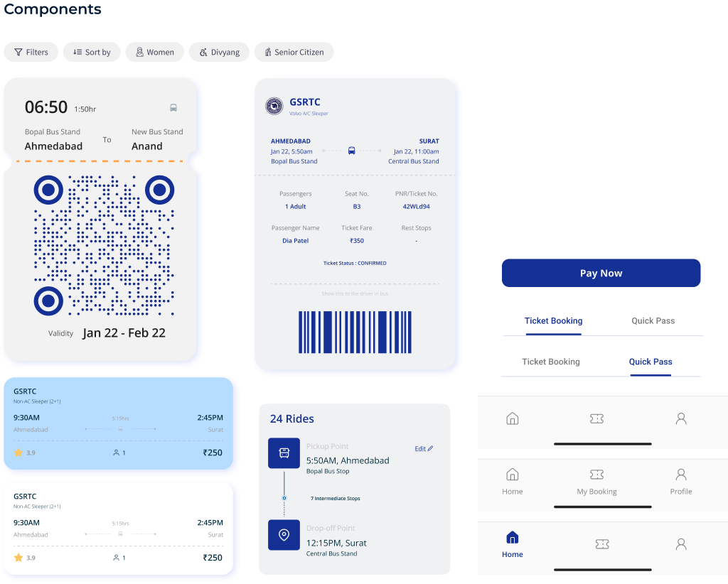The width and height of the screenshot is (728, 584).
Task: Click the ₹350 ticket fare value
Action: click(x=357, y=241)
